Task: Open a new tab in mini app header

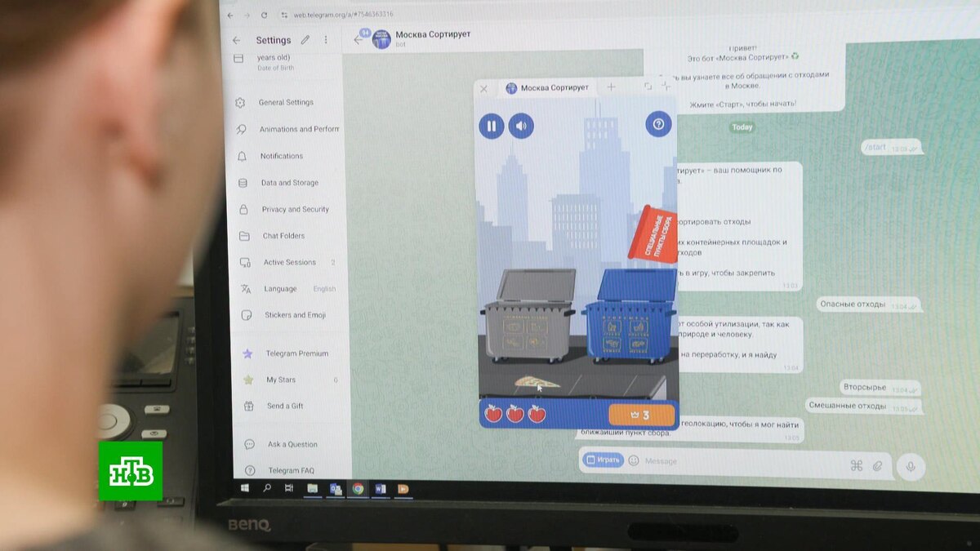Action: [610, 87]
